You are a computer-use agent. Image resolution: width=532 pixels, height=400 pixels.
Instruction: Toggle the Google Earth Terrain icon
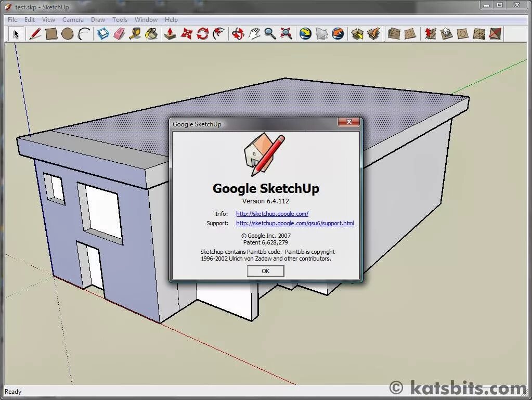click(x=321, y=34)
